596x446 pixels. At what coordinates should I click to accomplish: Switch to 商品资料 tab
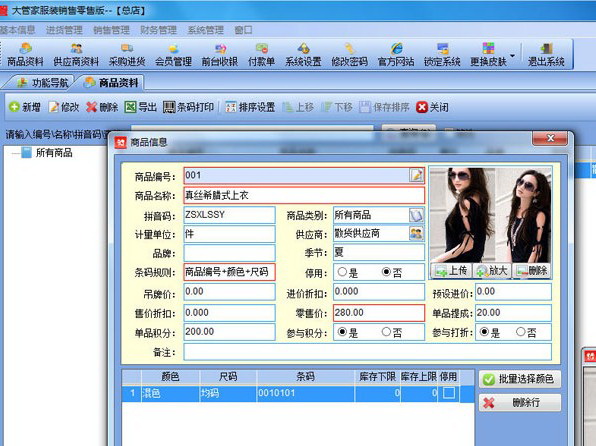(111, 83)
